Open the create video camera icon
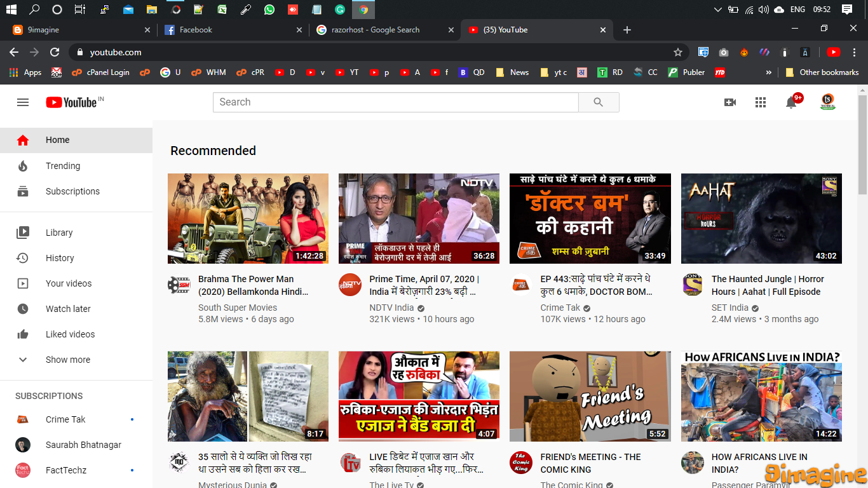Screen dimensions: 868x488 tap(730, 102)
